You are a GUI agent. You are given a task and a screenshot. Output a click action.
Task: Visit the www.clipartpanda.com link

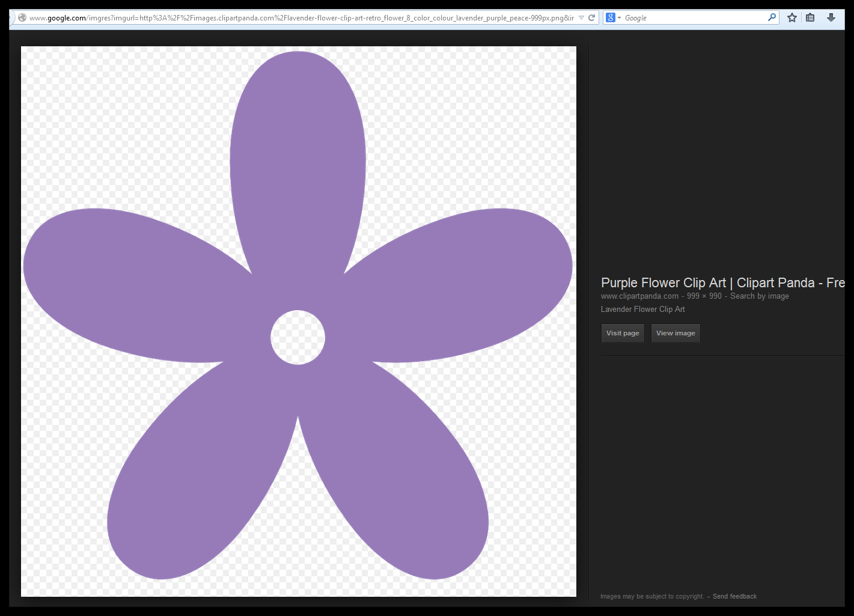[639, 296]
